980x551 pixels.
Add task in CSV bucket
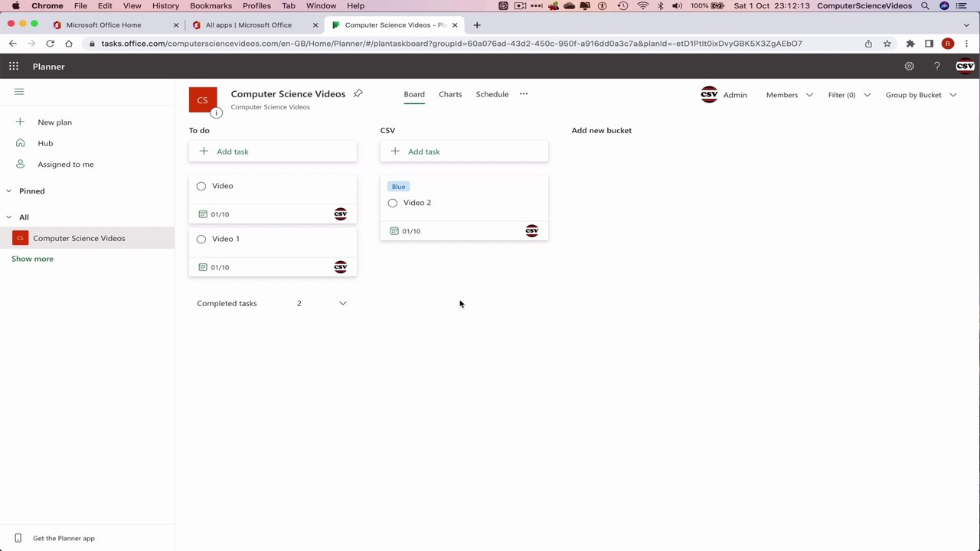click(464, 152)
